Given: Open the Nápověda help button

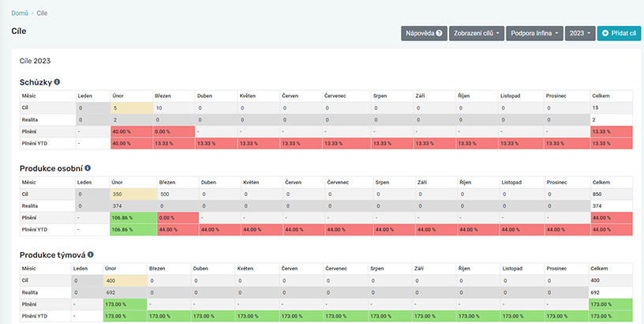Looking at the screenshot, I should point(423,34).
